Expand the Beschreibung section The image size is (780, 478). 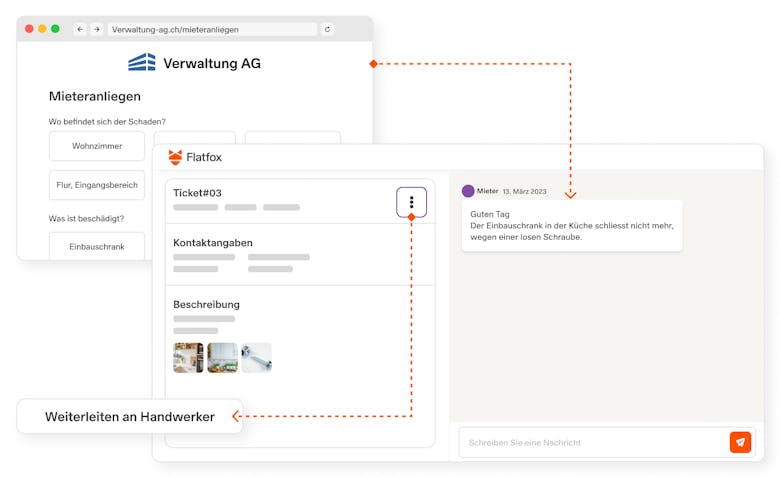(x=207, y=304)
